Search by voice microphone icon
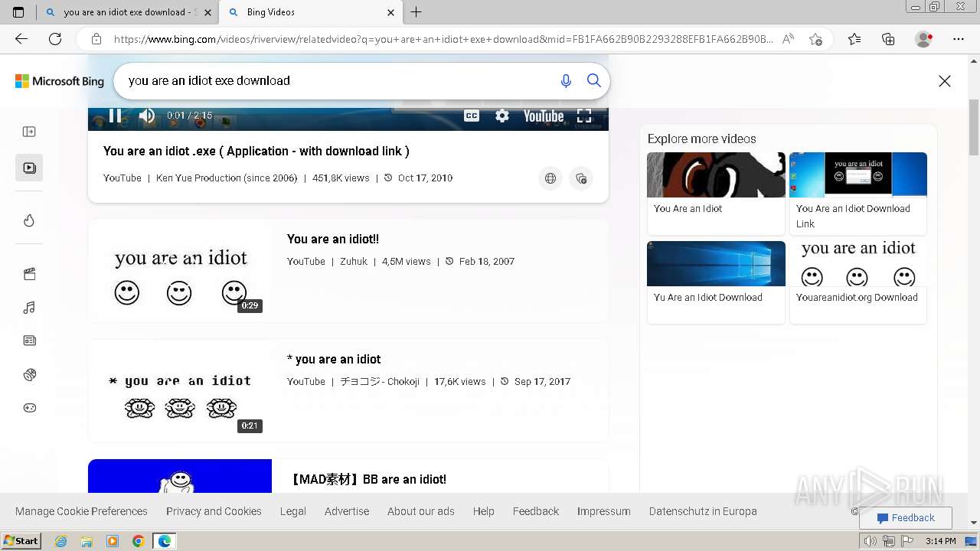The width and height of the screenshot is (980, 551). [566, 80]
